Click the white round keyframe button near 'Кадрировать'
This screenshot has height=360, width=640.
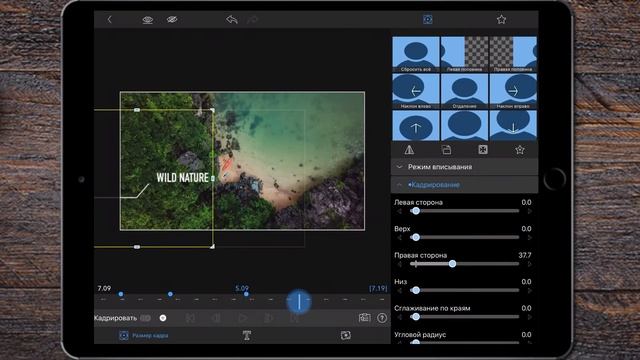click(x=163, y=318)
